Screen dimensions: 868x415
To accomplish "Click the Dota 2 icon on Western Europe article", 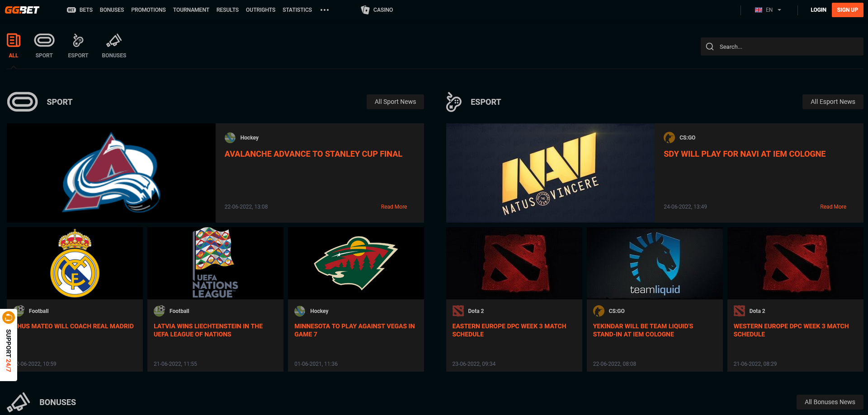I will tap(739, 311).
